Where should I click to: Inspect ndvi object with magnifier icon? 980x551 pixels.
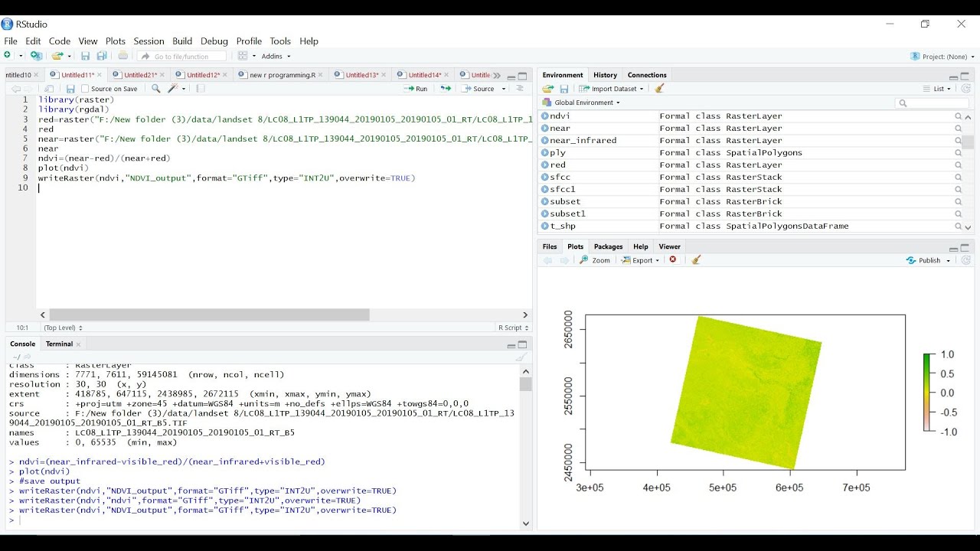(958, 116)
